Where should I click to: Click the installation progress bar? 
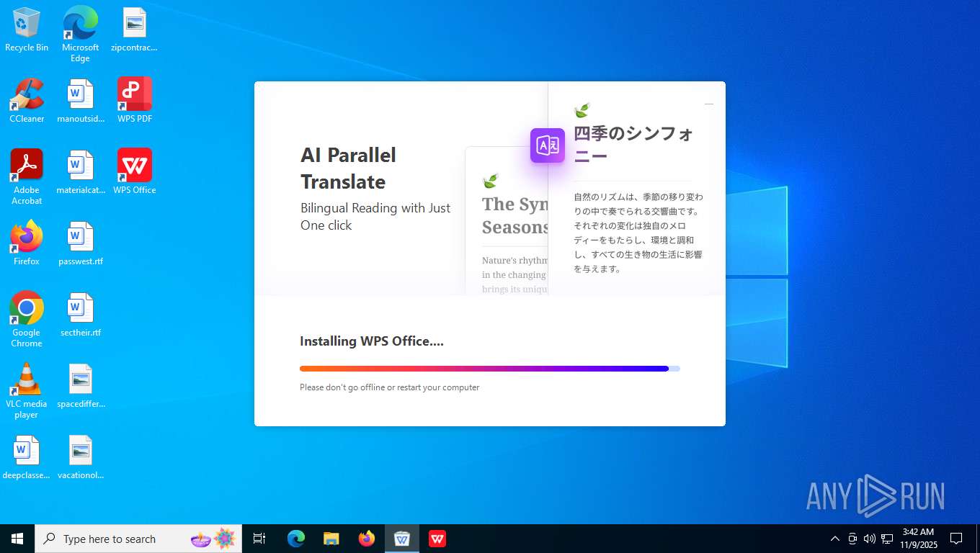click(490, 369)
